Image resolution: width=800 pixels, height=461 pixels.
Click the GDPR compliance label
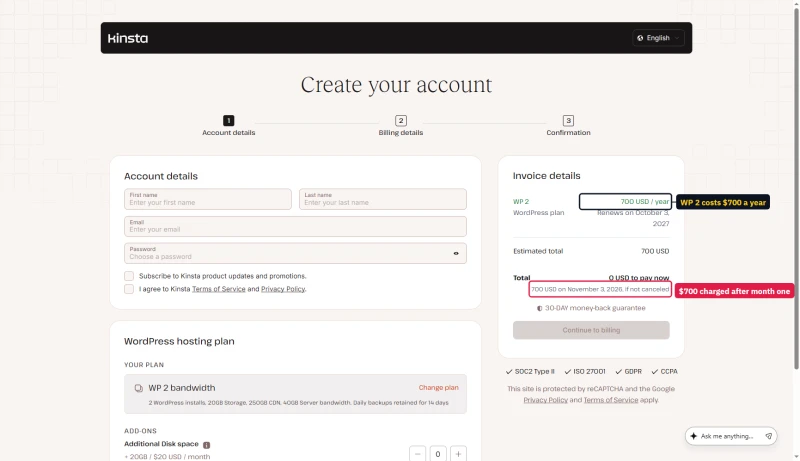click(629, 371)
